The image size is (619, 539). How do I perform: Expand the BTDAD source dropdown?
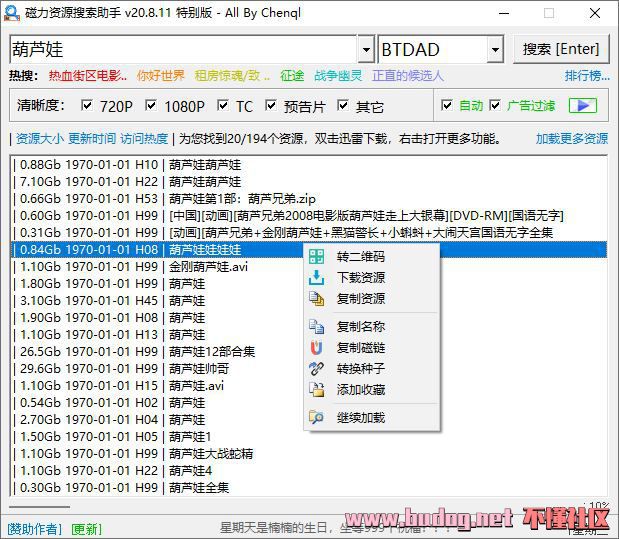pyautogui.click(x=495, y=49)
